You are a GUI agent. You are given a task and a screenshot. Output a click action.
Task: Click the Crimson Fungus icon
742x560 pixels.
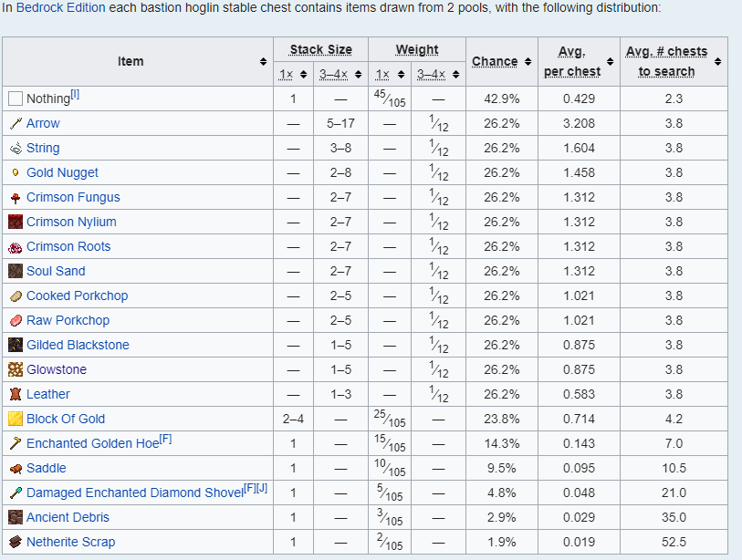point(16,197)
